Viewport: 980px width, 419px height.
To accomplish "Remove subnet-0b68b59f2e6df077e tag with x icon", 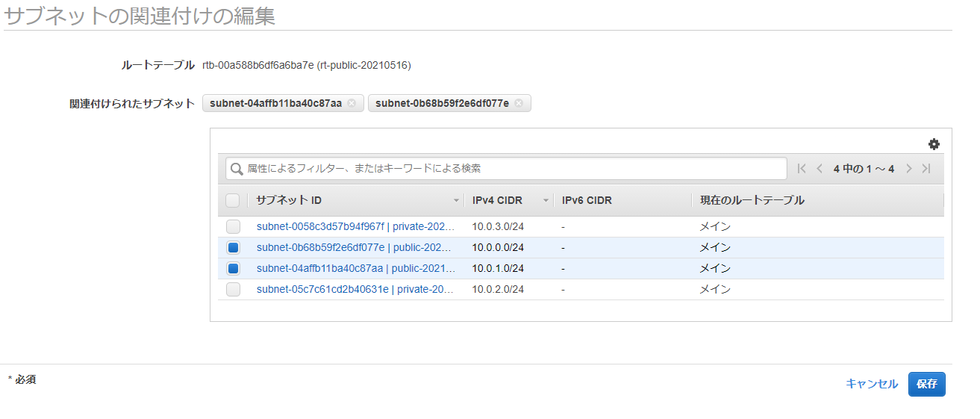I will [x=519, y=103].
